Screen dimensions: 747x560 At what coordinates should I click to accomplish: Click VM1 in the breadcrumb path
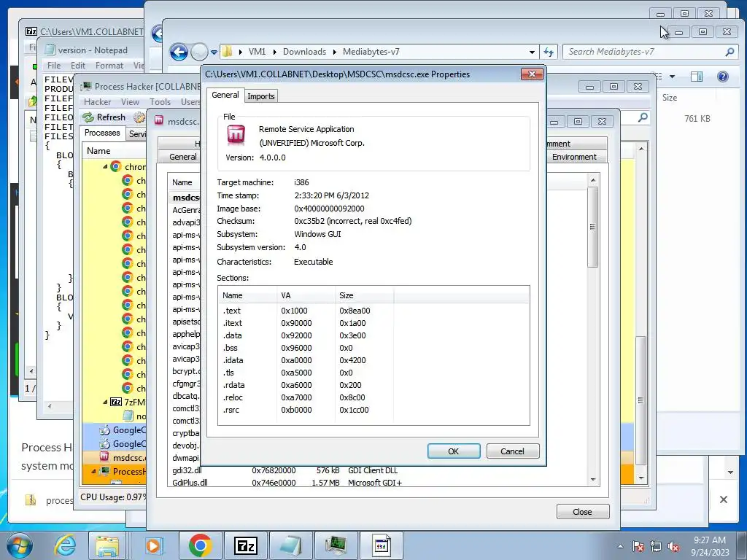pyautogui.click(x=257, y=52)
